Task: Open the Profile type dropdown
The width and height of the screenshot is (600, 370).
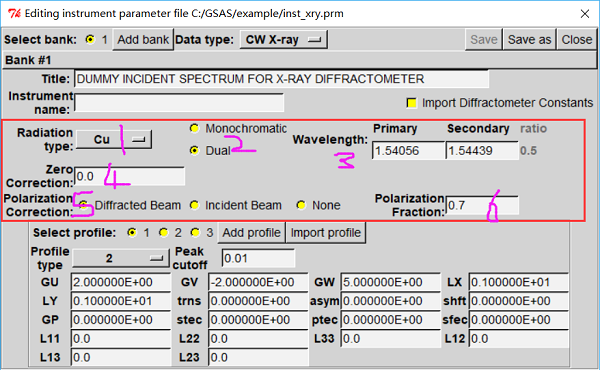Action: tap(121, 258)
